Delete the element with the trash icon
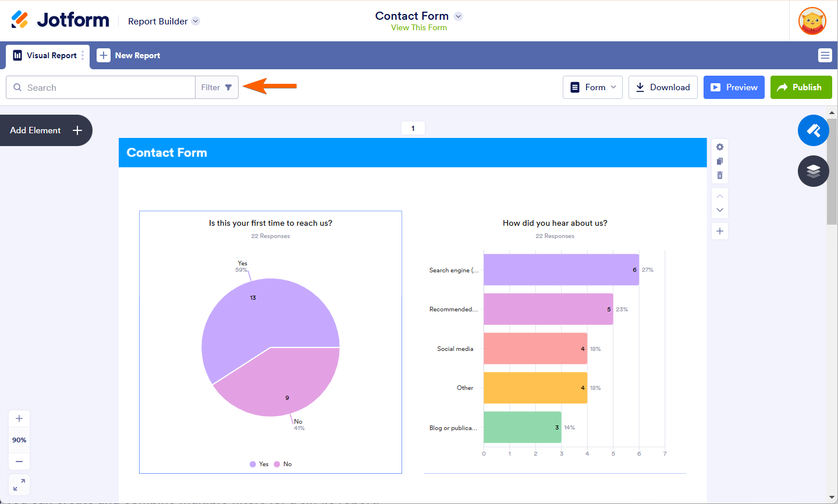Viewport: 838px width, 504px height. click(720, 175)
